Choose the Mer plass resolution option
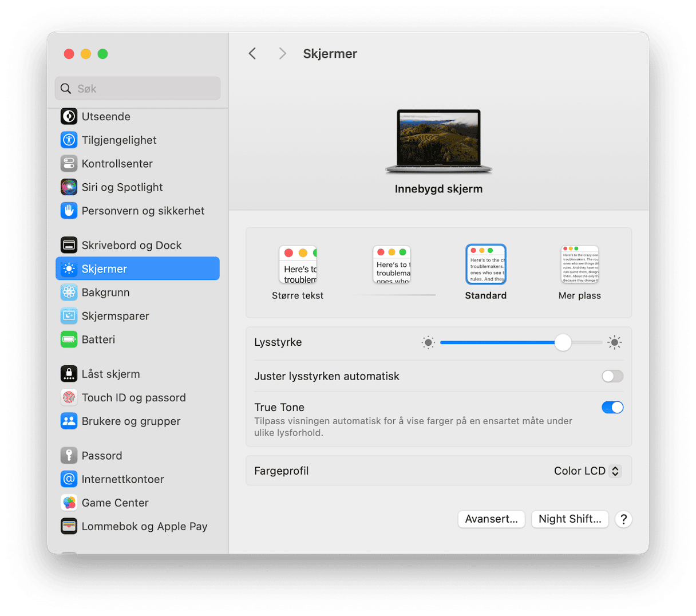Screen dimensions: 696x616 click(580, 273)
